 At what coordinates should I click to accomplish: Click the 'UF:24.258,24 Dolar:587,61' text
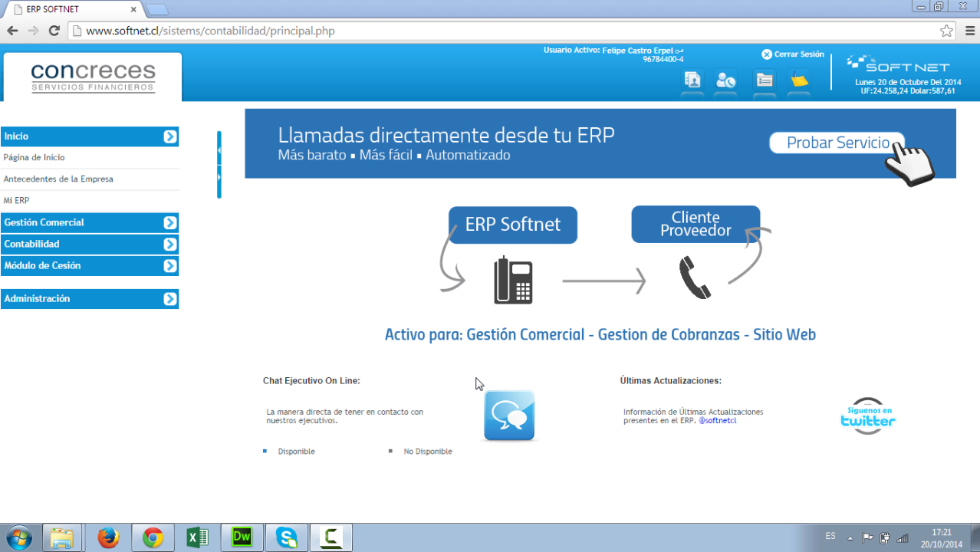click(908, 90)
